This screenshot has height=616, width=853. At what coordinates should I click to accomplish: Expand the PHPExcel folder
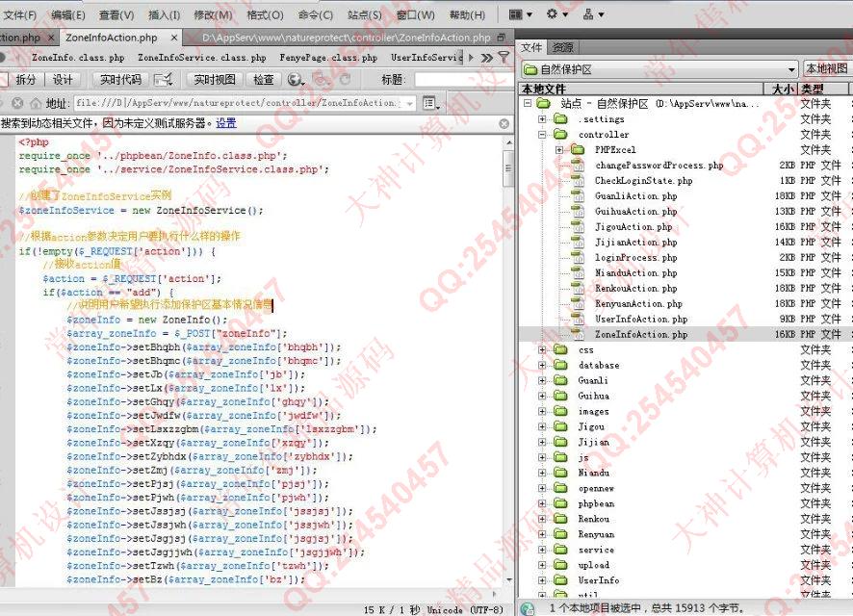click(x=559, y=149)
